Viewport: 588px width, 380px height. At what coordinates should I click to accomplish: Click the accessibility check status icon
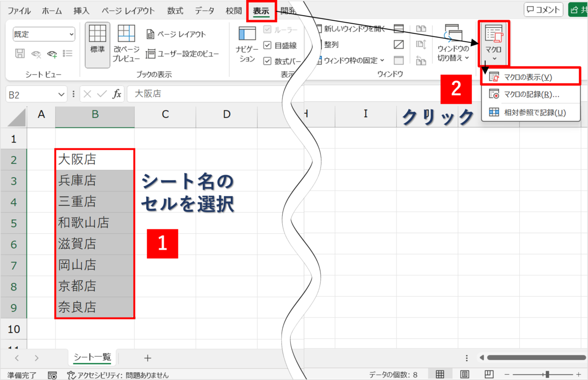pyautogui.click(x=72, y=375)
